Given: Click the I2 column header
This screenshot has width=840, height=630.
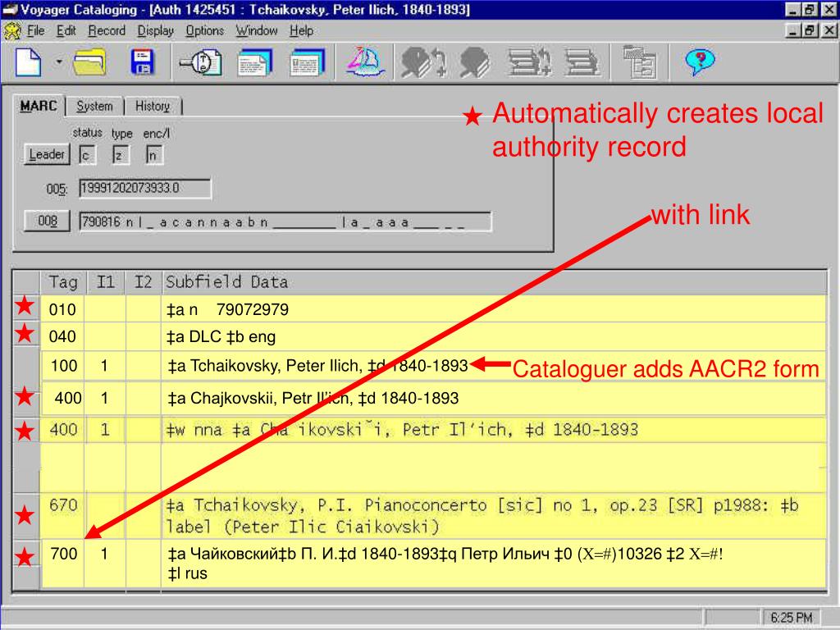Looking at the screenshot, I should pyautogui.click(x=143, y=282).
